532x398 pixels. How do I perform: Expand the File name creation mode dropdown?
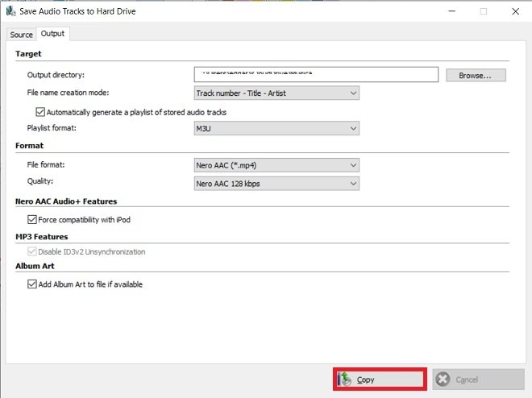click(x=276, y=93)
